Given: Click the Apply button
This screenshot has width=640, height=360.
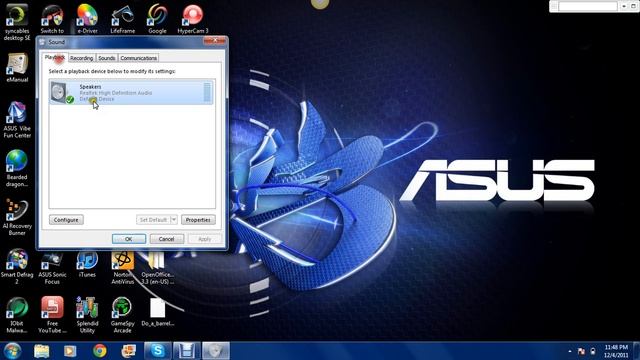Looking at the screenshot, I should (204, 239).
